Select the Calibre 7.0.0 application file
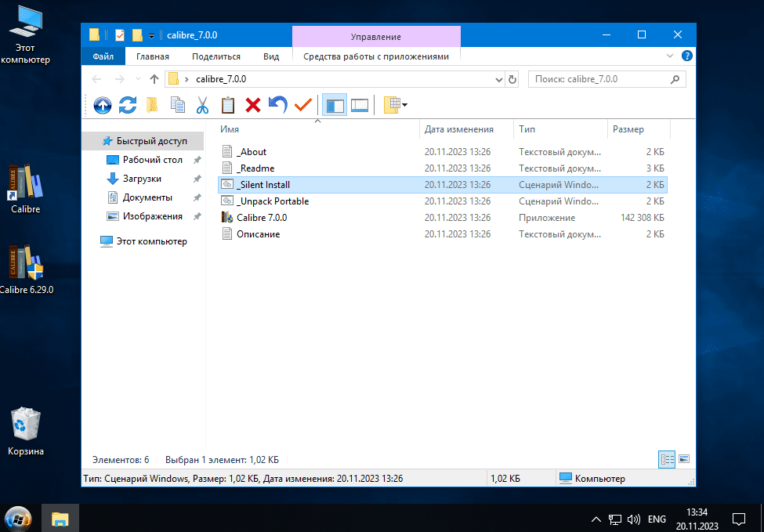Viewport: 764px width, 532px height. pyautogui.click(x=443, y=218)
